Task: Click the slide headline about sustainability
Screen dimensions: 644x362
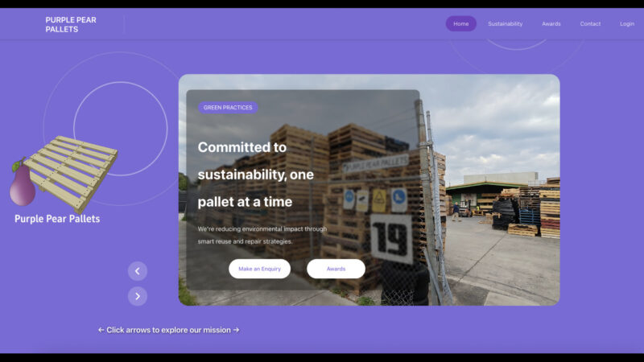Action: coord(255,175)
